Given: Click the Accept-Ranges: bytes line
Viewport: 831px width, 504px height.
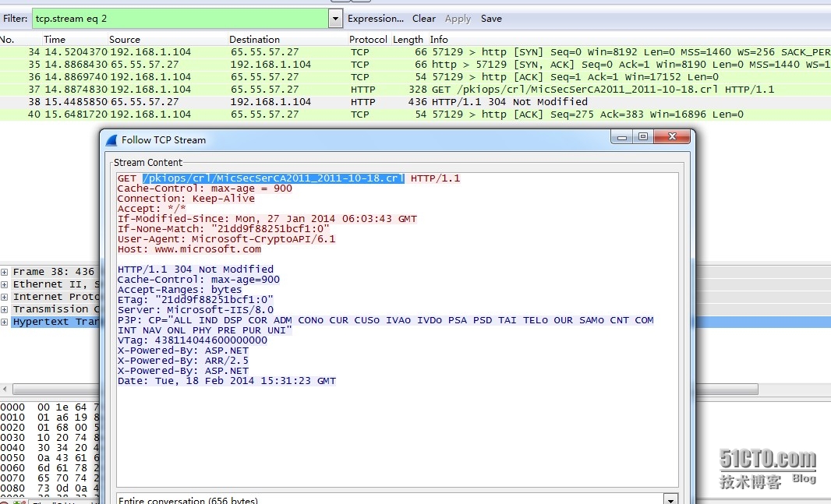Looking at the screenshot, I should [179, 290].
